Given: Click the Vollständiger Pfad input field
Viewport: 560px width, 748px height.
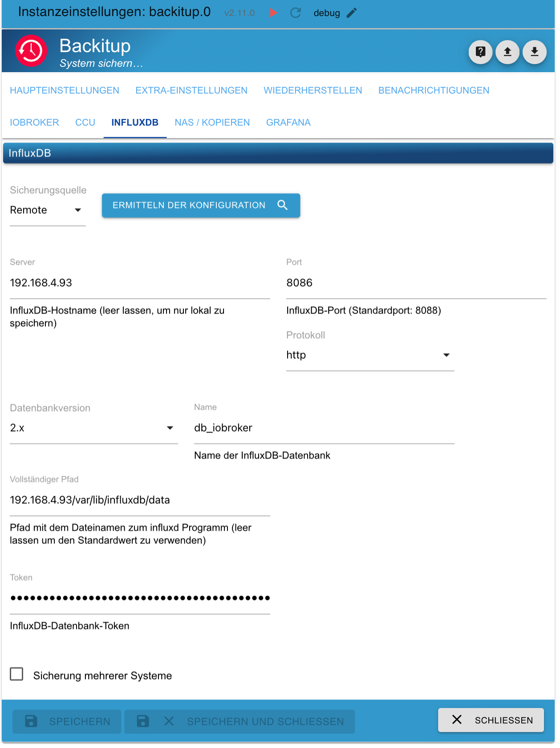Looking at the screenshot, I should (x=140, y=500).
